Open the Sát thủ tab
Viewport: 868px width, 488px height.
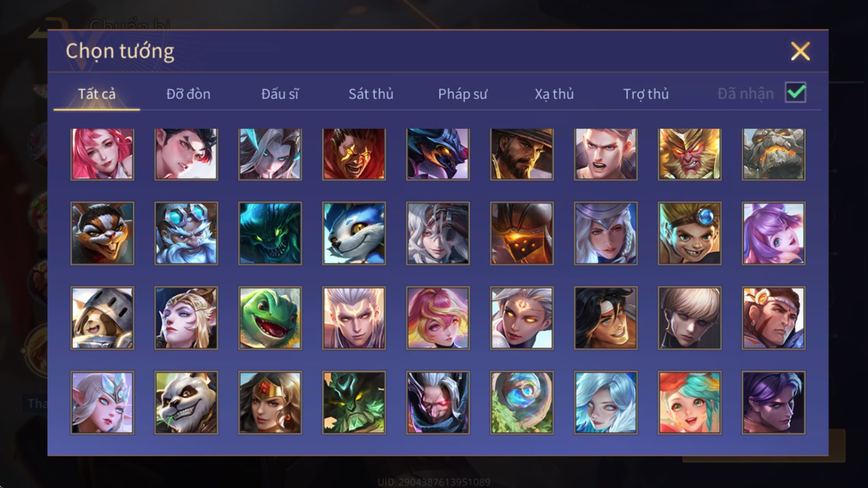(x=371, y=94)
